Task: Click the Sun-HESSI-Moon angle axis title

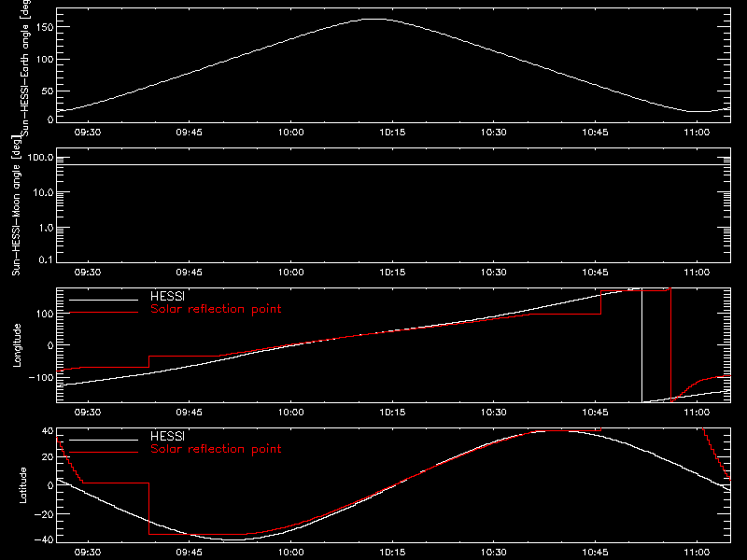Action: pyautogui.click(x=16, y=205)
